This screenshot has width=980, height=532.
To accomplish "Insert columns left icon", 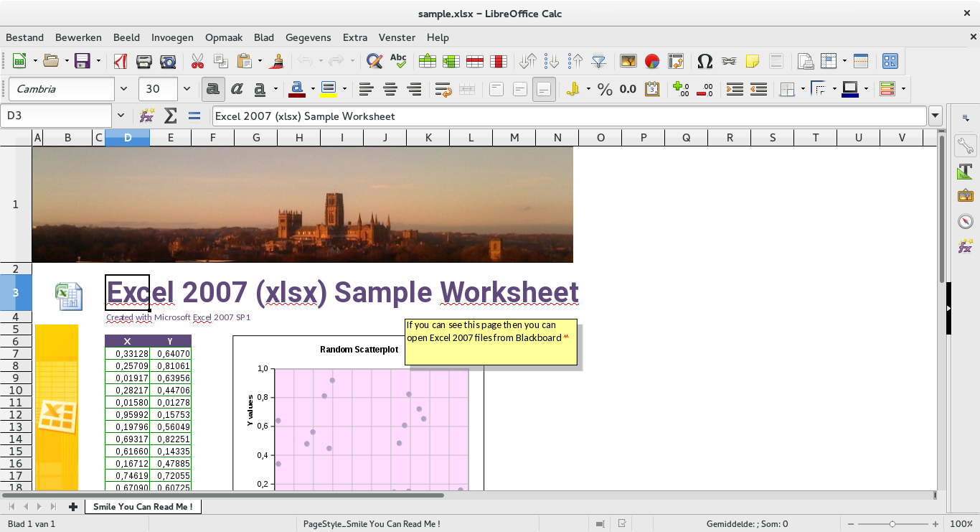I will click(451, 61).
